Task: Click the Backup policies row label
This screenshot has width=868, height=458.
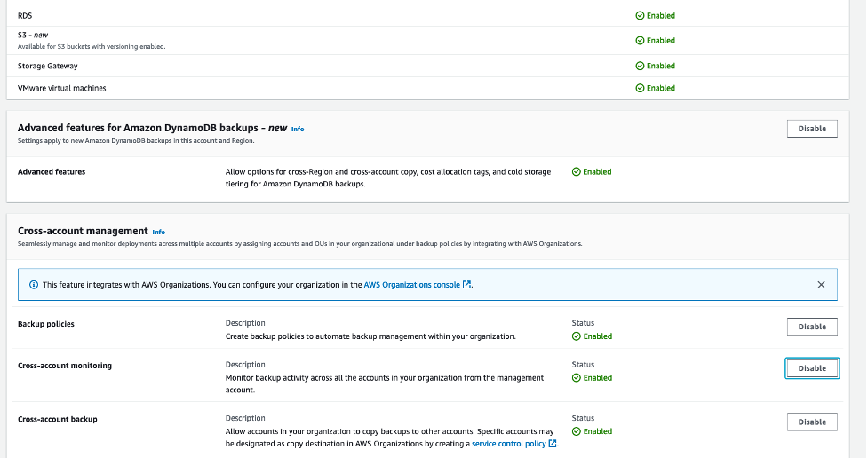Action: (x=46, y=324)
